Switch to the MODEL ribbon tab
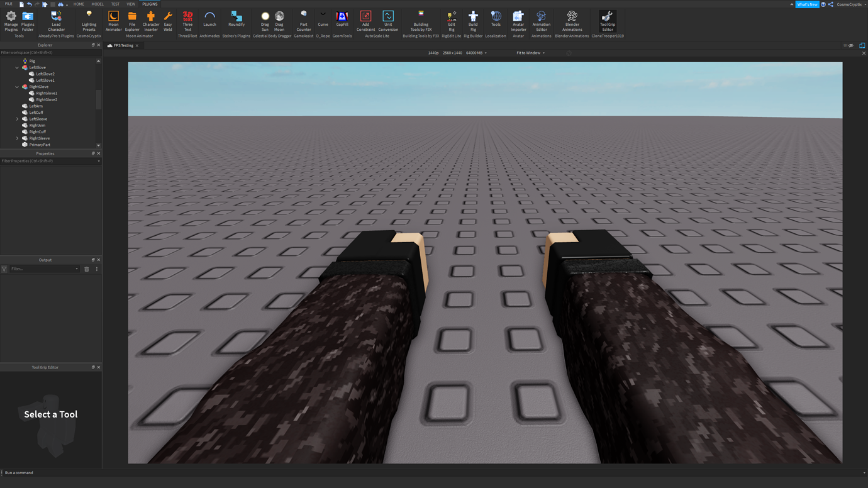The image size is (868, 488). tap(97, 3)
